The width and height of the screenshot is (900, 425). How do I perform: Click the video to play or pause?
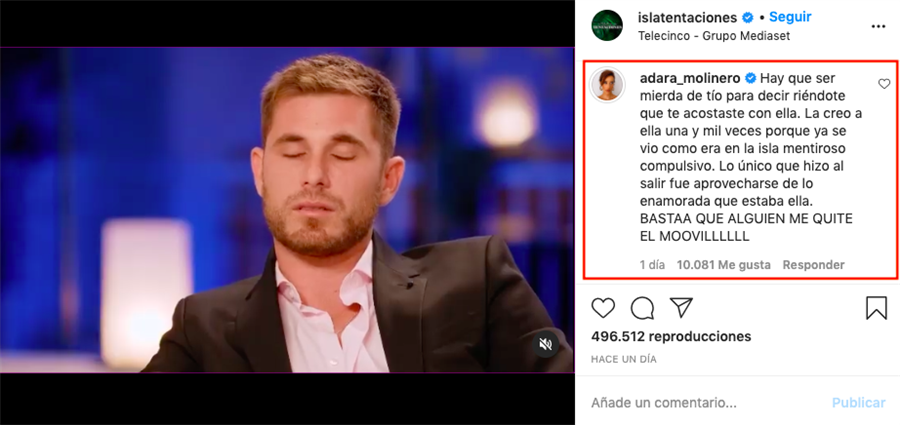(286, 210)
